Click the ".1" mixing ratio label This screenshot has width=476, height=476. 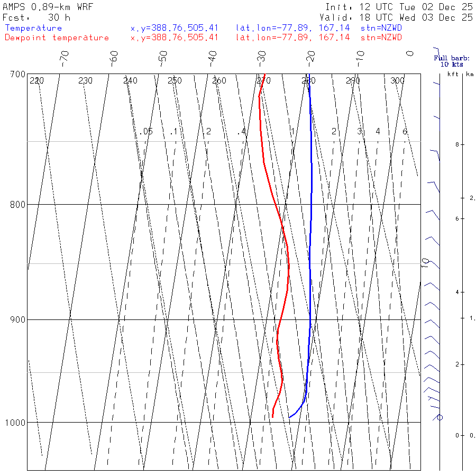point(173,132)
